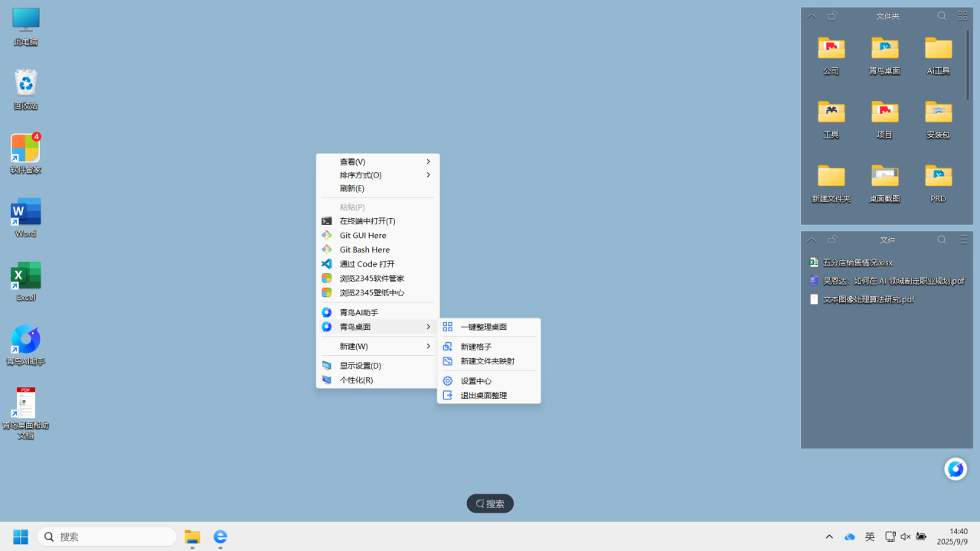Choose Git GUI Here
980x551 pixels.
(378, 235)
